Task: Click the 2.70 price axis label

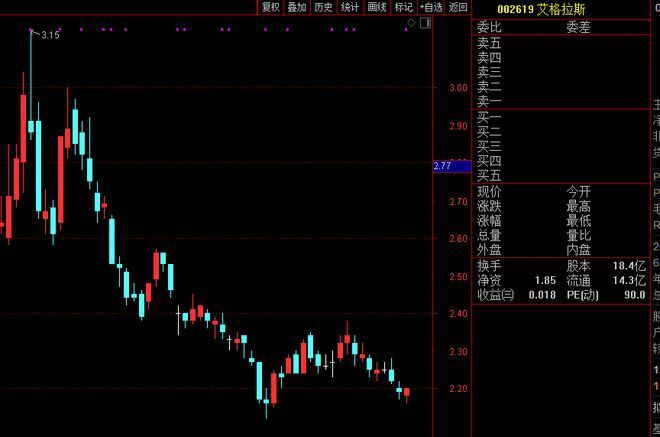Action: [x=458, y=202]
